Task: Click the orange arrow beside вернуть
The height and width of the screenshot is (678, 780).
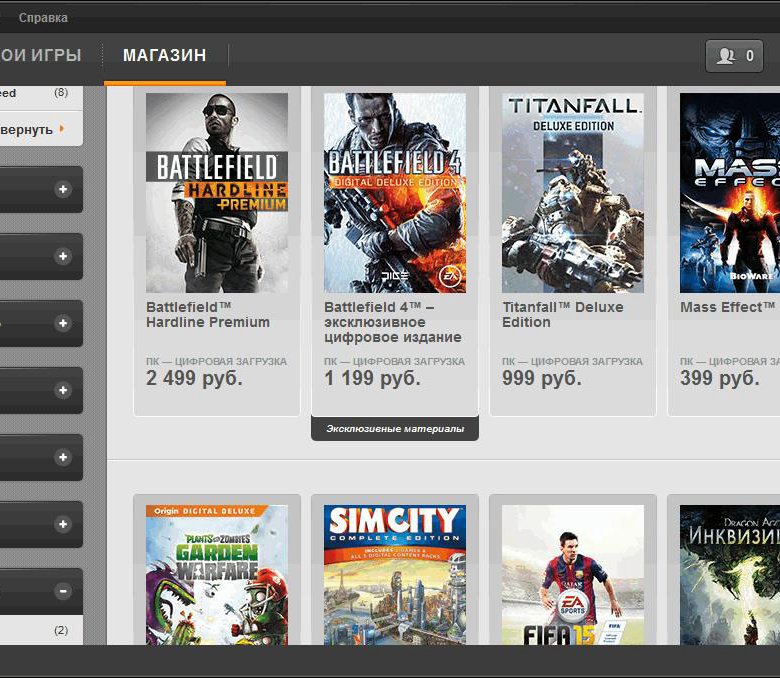Action: point(62,128)
